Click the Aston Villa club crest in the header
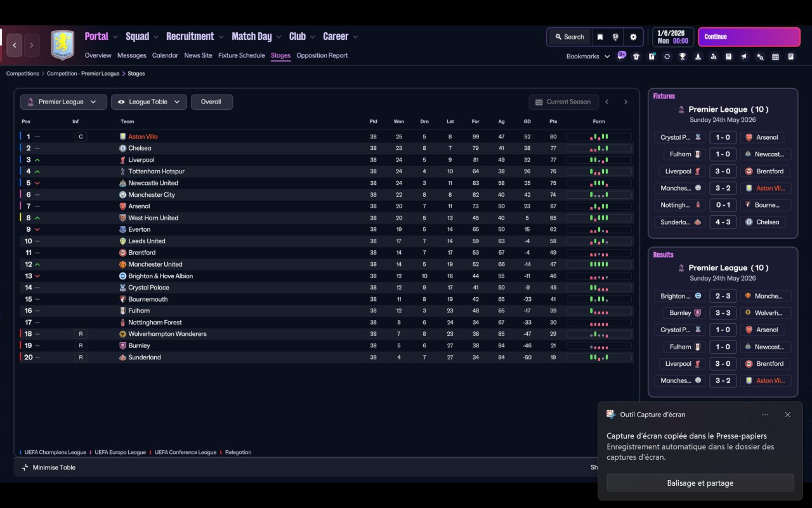 (63, 45)
